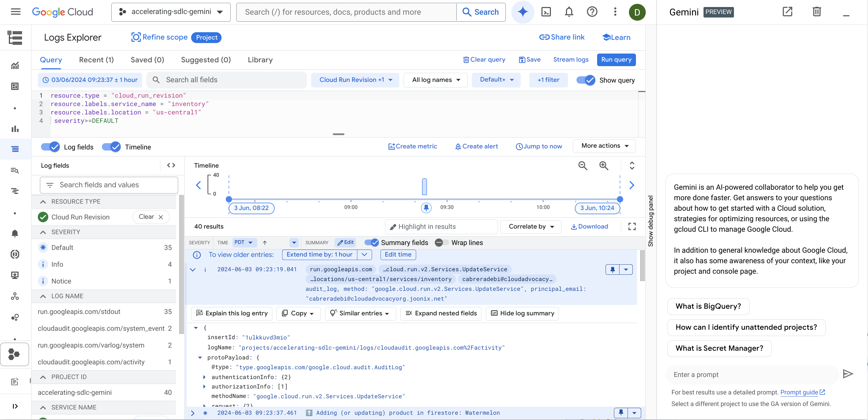The image size is (868, 420).
Task: Open the alerting bell in left sidebar
Action: pyautogui.click(x=15, y=233)
